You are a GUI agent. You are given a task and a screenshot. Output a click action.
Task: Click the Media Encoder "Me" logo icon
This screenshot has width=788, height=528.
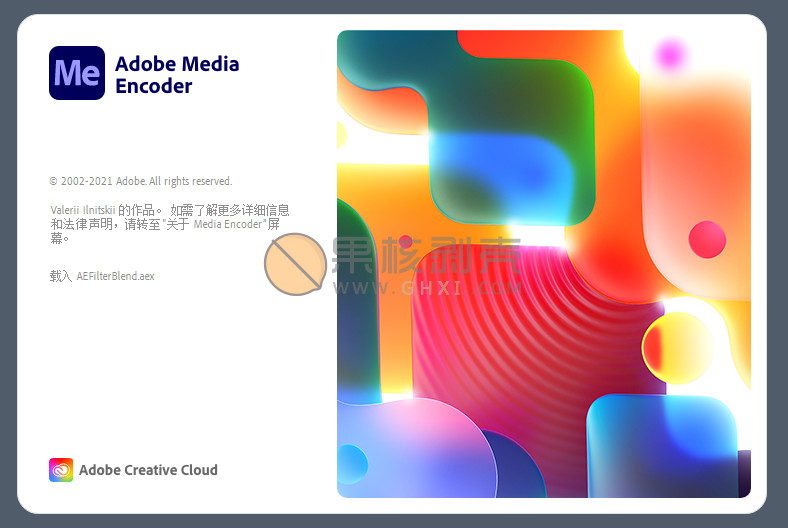point(76,73)
